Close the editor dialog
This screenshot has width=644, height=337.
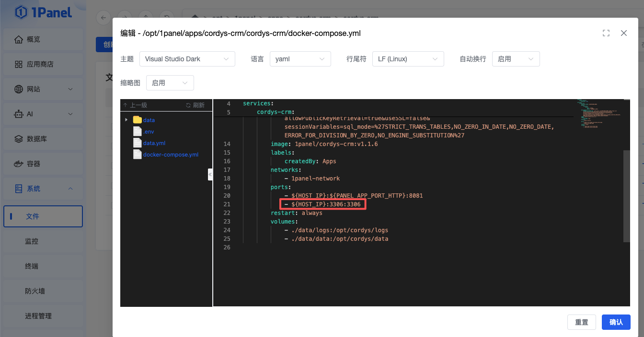(x=624, y=33)
